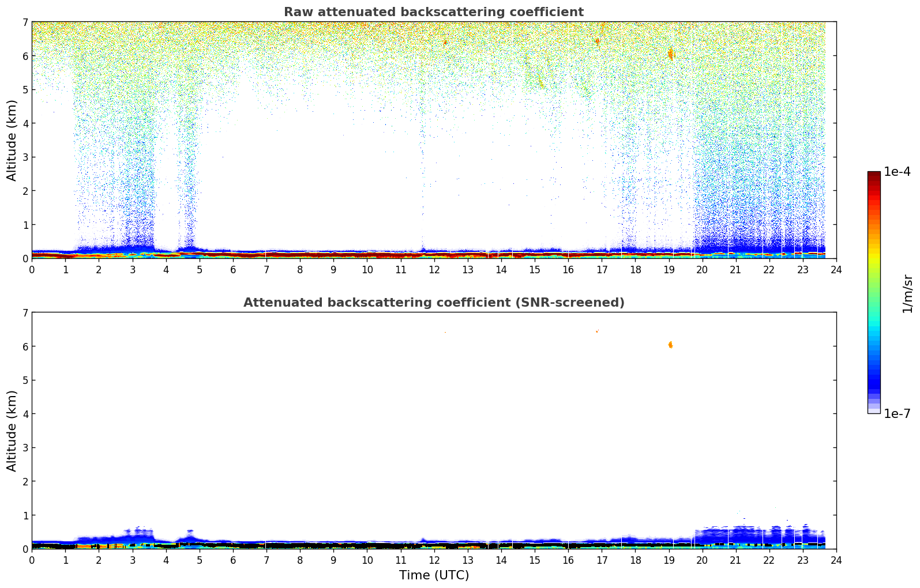Screen dimensions: 920x588
Task: Click the title "Raw attenuated backscattering coefficient"
Action: (x=434, y=12)
